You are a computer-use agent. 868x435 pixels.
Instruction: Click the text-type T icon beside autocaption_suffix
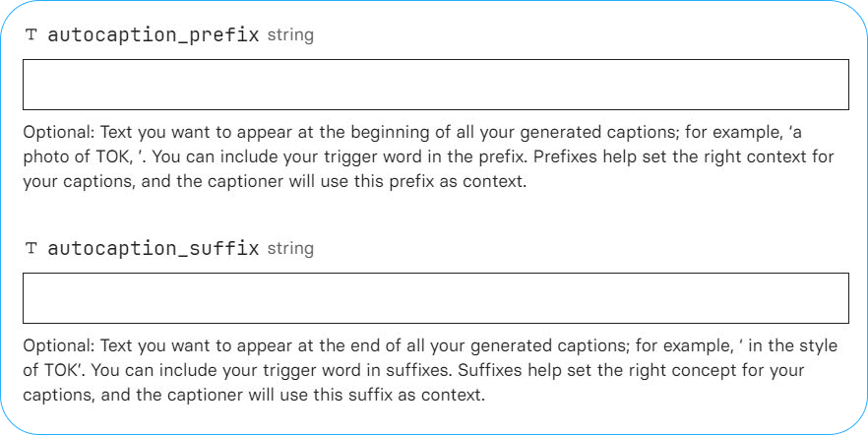(31, 249)
